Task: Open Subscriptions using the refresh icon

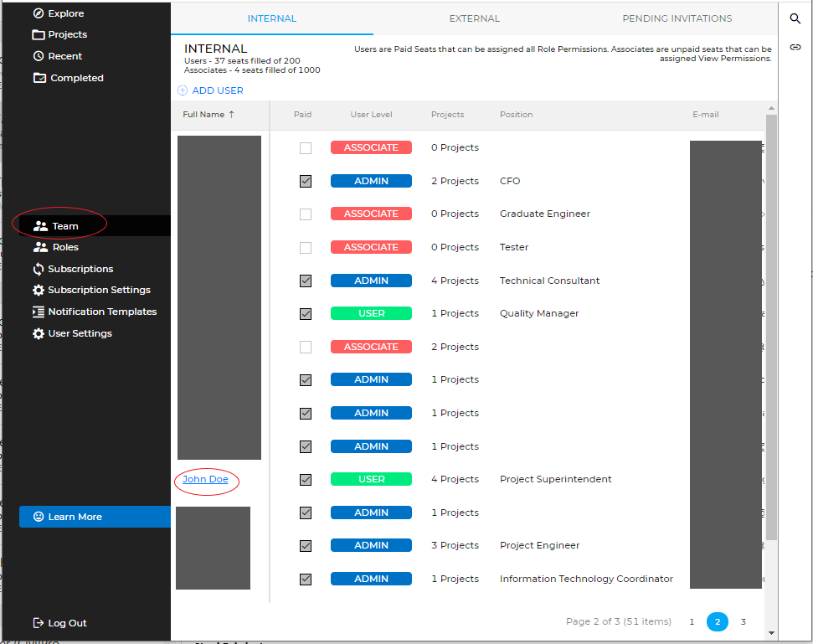Action: click(39, 269)
